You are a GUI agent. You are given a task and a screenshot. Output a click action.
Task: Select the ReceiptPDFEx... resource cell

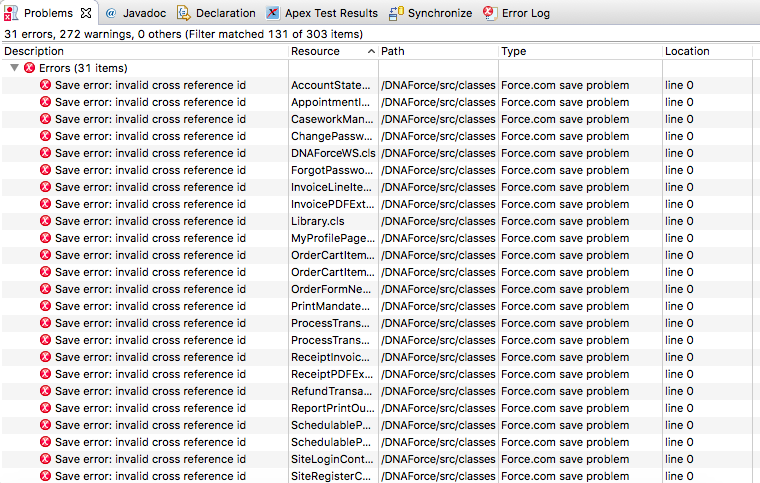(333, 374)
